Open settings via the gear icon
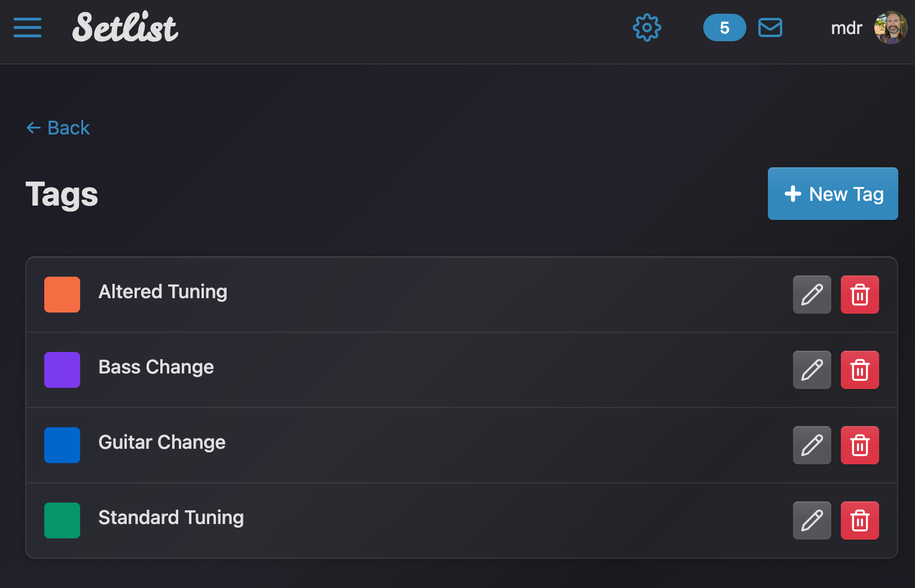Viewport: 915px width, 588px height. coord(647,27)
